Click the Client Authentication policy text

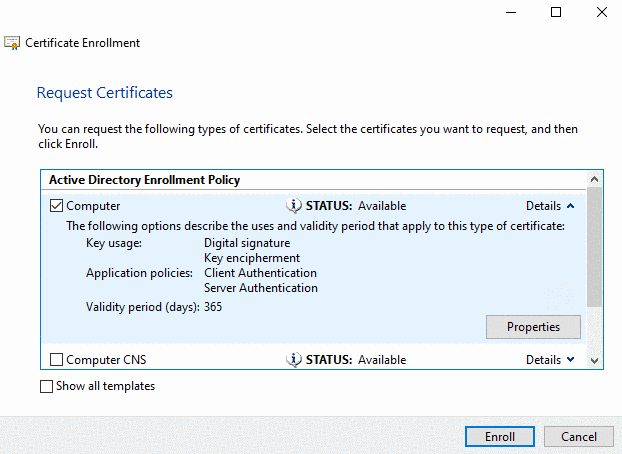point(260,273)
